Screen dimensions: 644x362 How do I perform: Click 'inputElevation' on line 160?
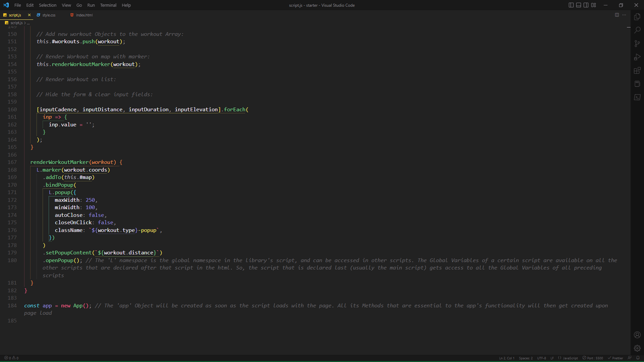[x=196, y=109]
